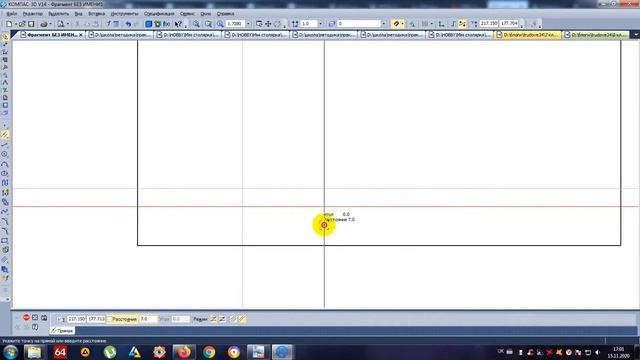Open the current layer dropdown arrow
This screenshot has width=640, height=360.
click(x=383, y=24)
